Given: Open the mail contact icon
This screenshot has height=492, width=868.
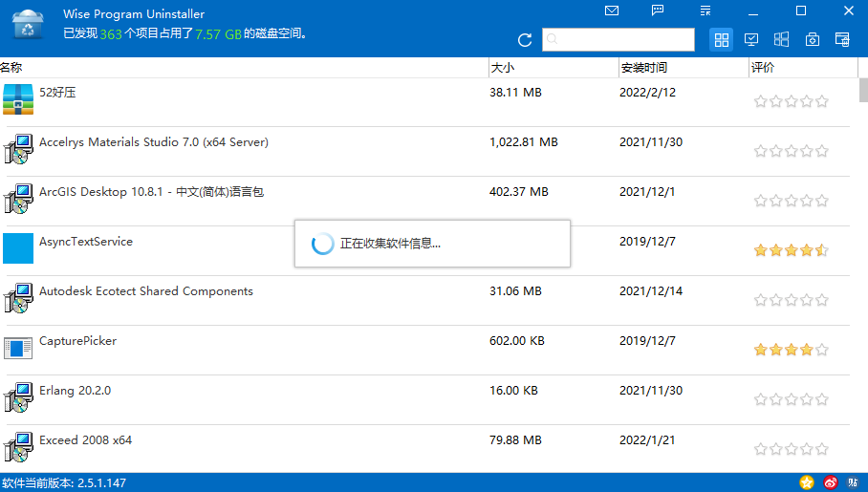Looking at the screenshot, I should pos(612,11).
